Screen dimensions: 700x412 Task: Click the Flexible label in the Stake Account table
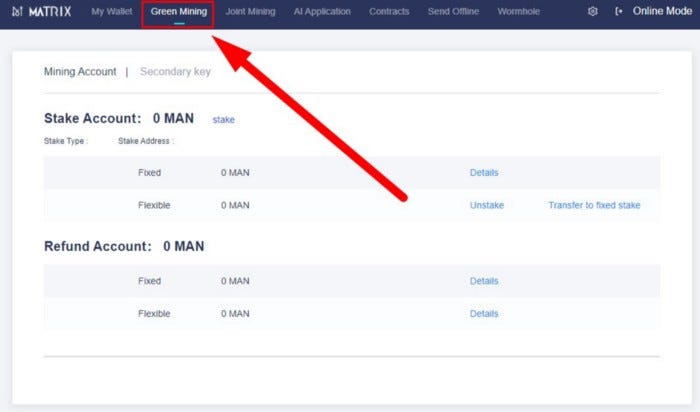click(x=154, y=205)
